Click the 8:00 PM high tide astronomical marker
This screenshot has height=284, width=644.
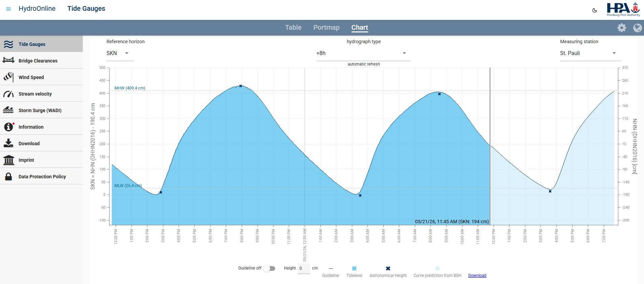241,86
